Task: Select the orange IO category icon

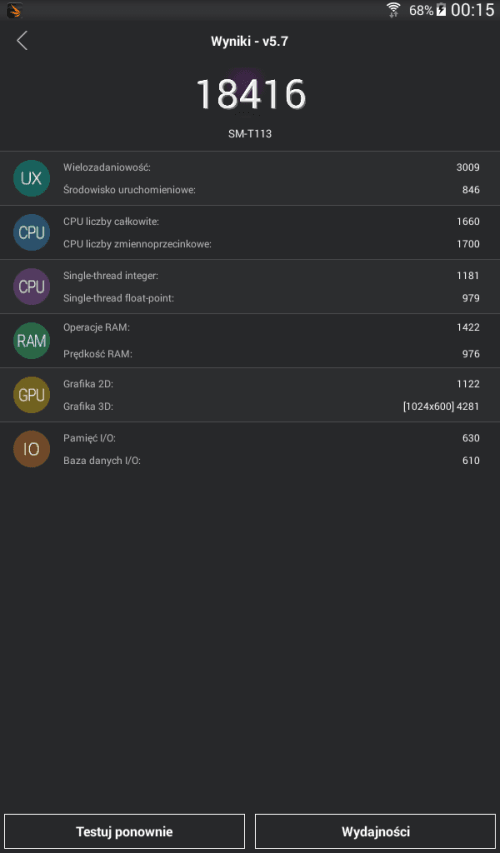Action: [x=32, y=449]
